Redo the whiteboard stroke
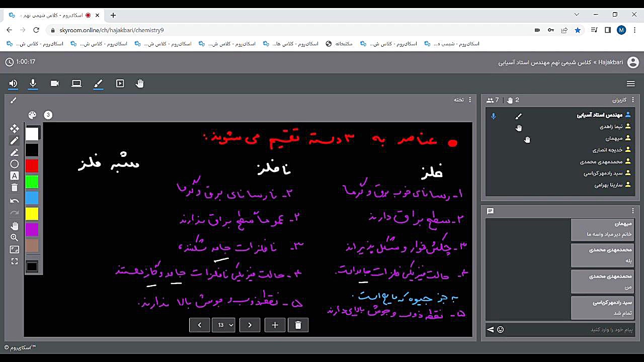The image size is (644, 362). (15, 213)
